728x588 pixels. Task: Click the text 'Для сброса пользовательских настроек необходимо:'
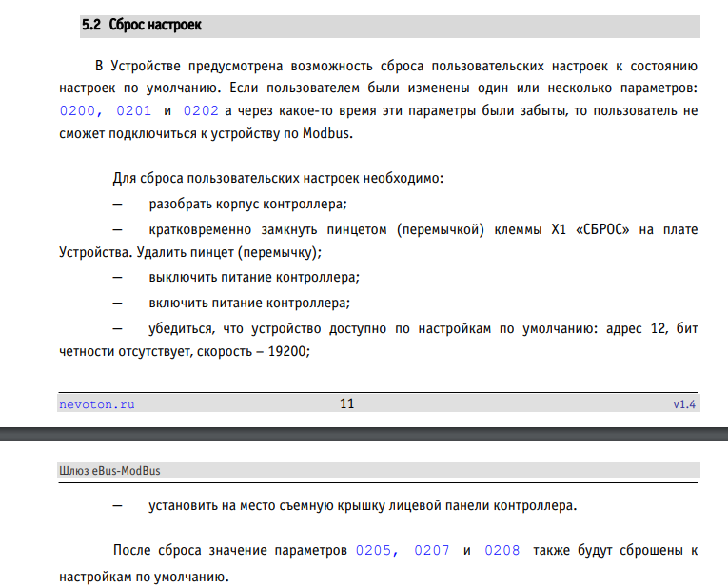[278, 178]
